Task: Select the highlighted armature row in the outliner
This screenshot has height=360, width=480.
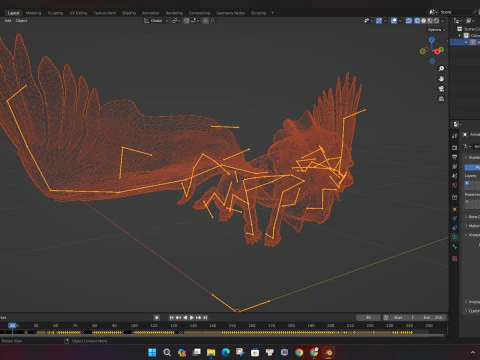Action: [x=465, y=42]
